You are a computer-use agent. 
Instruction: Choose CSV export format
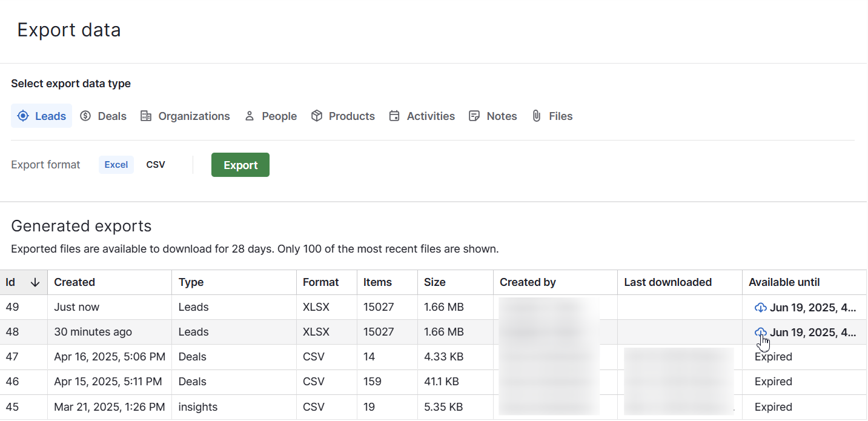point(156,165)
